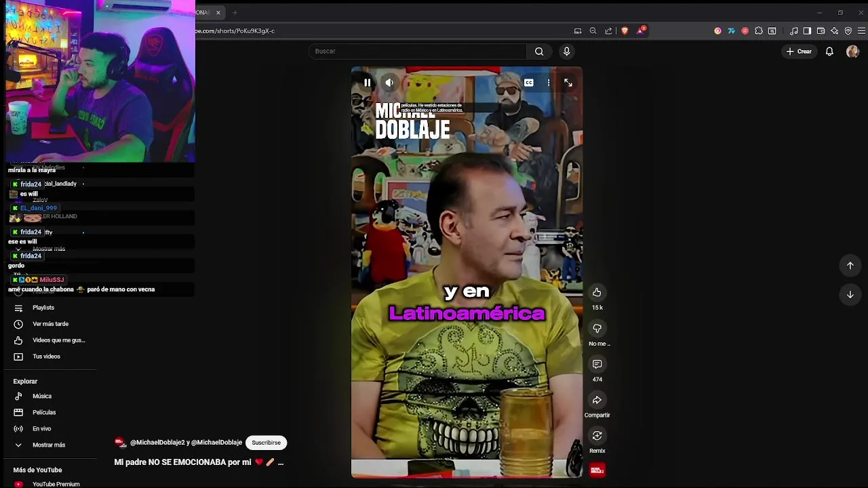Viewport: 868px width, 488px height.
Task: Open Música under Explorar
Action: click(x=42, y=396)
